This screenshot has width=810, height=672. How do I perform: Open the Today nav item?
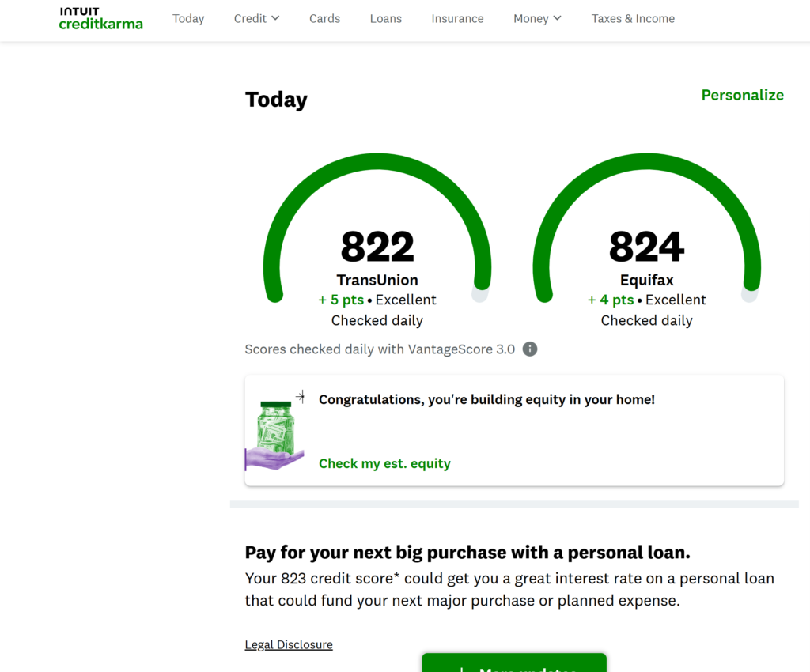pyautogui.click(x=188, y=19)
